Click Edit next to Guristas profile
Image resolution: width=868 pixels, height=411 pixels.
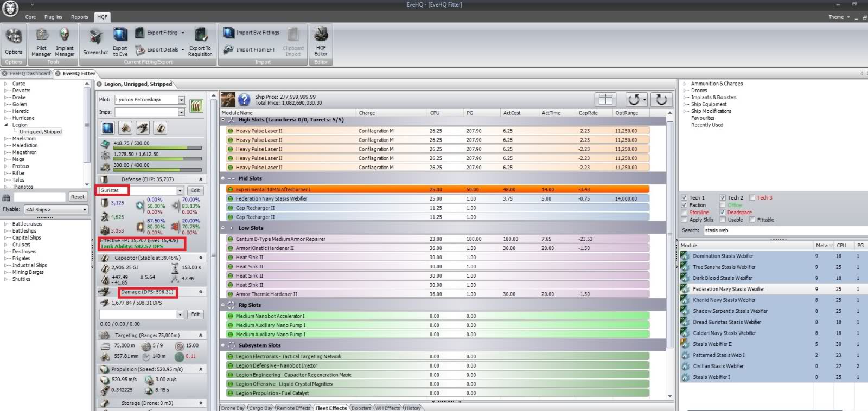[195, 191]
